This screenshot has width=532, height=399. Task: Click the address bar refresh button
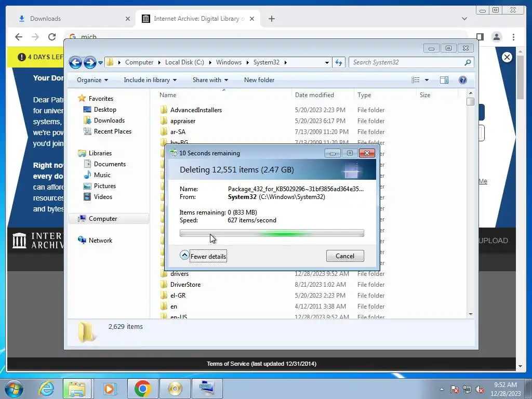pyautogui.click(x=339, y=62)
